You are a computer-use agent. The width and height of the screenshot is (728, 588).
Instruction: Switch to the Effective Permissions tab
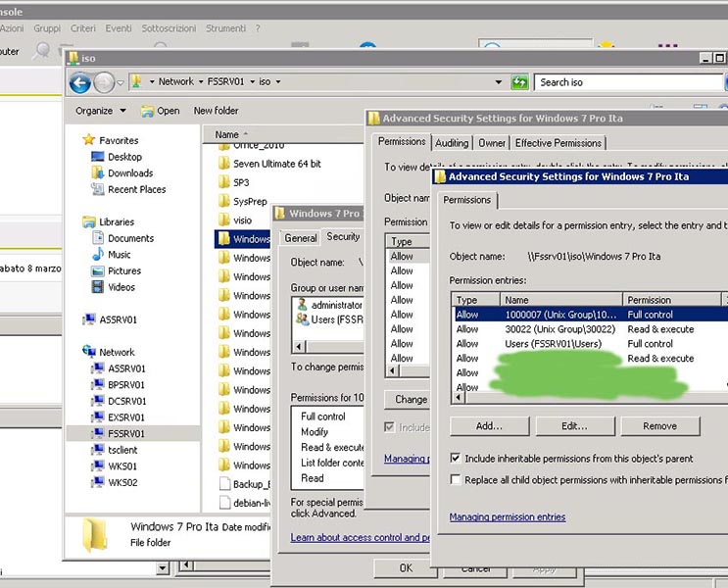coord(558,143)
